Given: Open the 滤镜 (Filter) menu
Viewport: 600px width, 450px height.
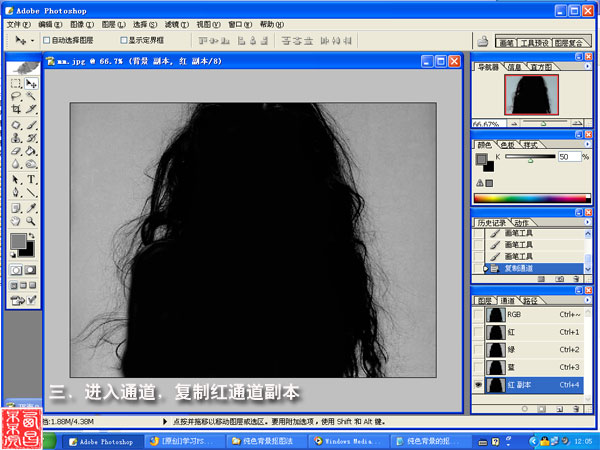Looking at the screenshot, I should pyautogui.click(x=177, y=24).
